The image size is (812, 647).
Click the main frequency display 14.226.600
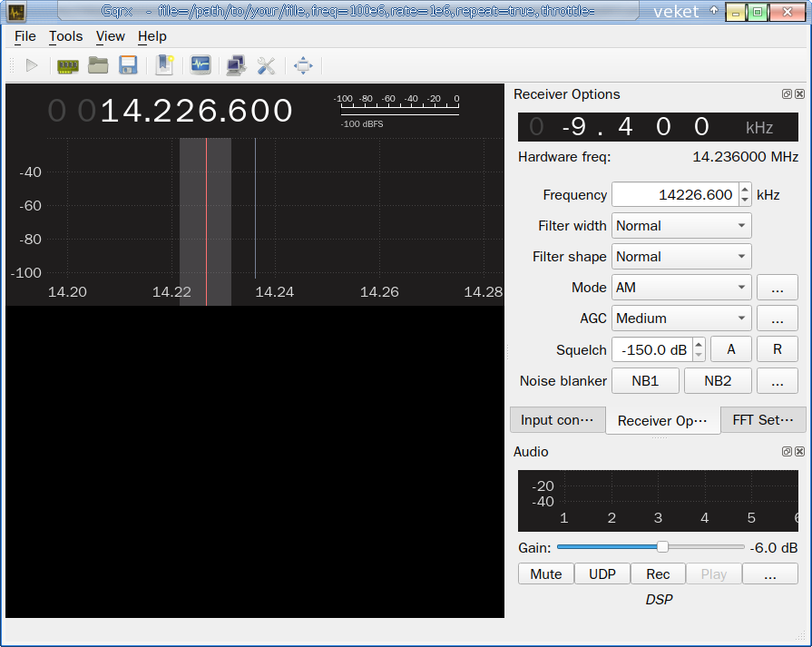tap(171, 111)
